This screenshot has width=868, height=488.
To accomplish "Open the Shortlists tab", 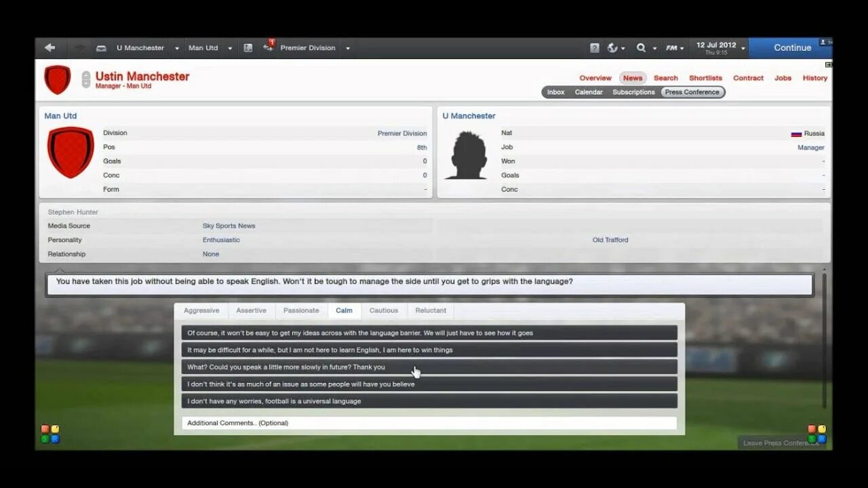I will point(706,78).
